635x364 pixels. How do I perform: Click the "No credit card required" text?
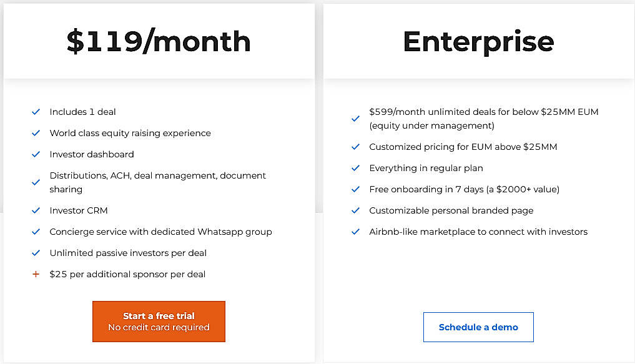(x=159, y=327)
